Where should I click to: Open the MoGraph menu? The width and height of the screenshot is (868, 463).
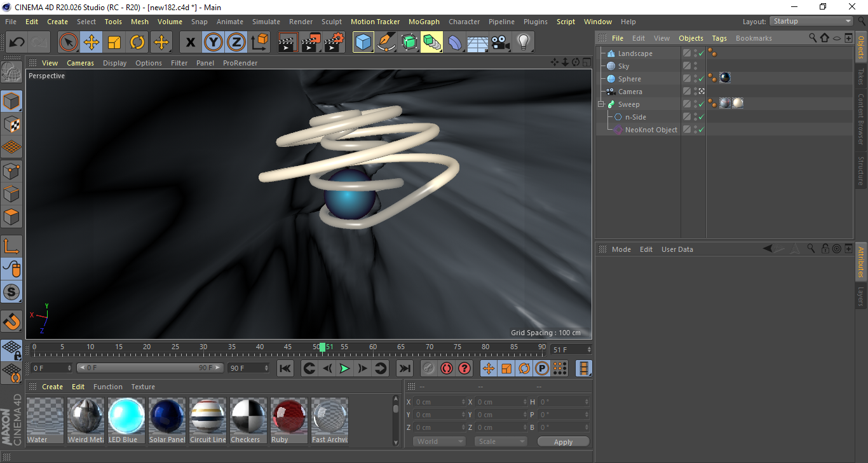click(424, 22)
